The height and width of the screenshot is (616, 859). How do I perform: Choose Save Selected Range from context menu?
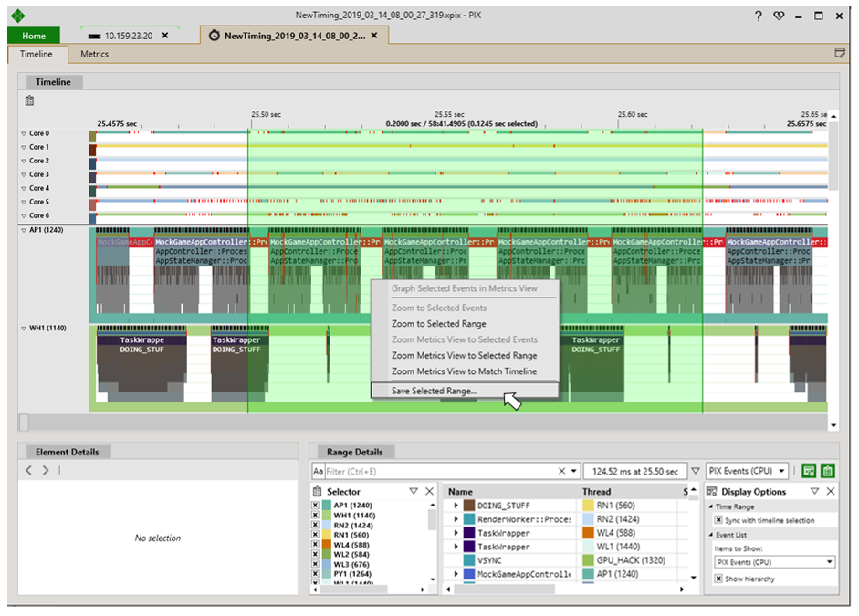(434, 391)
